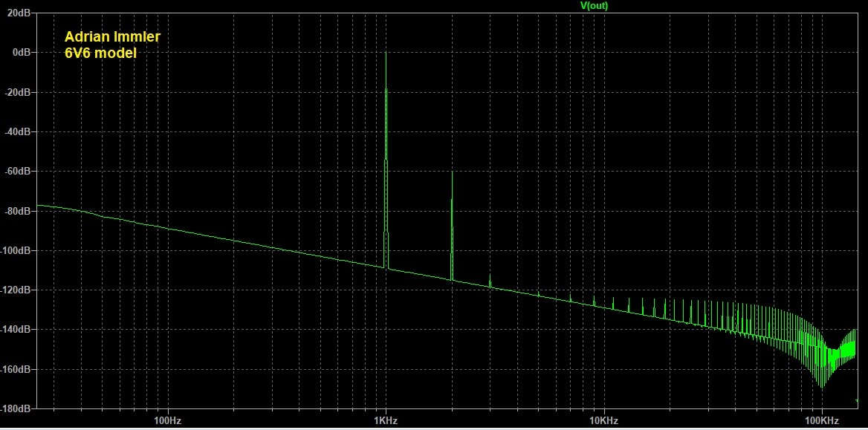Viewport: 868px width, 430px height.
Task: Click the V(out) trace label
Action: click(594, 5)
